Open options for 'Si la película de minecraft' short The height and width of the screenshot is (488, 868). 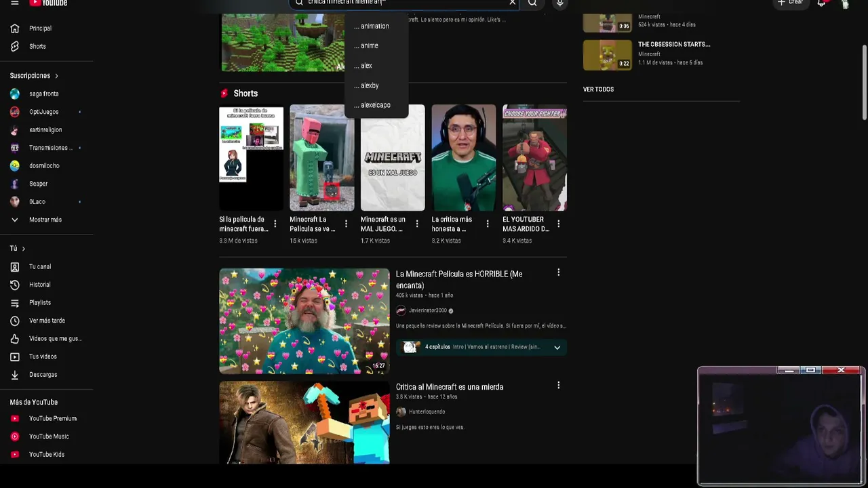click(275, 224)
